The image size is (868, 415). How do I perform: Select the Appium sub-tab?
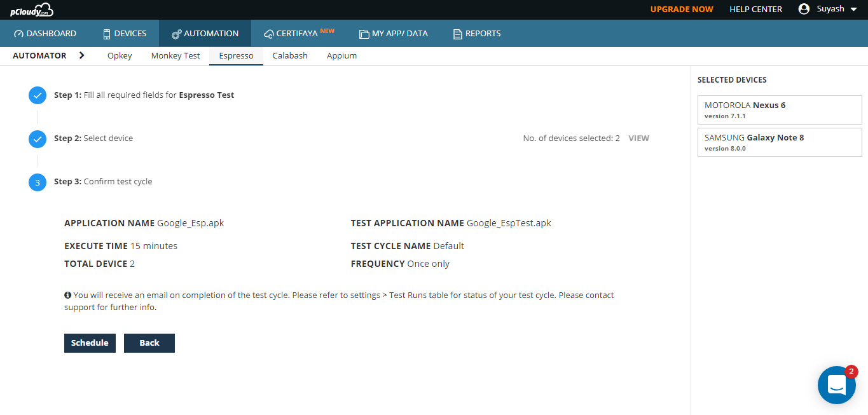[x=341, y=56]
